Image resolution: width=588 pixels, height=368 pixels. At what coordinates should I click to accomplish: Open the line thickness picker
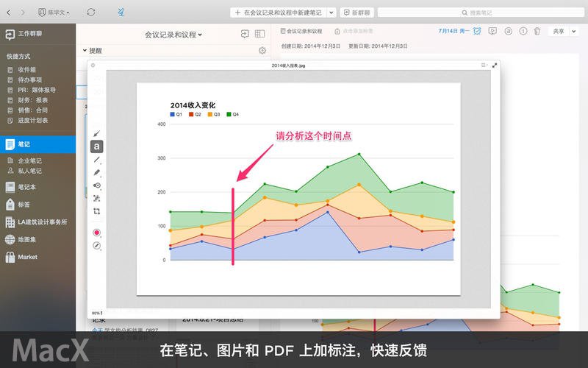coord(97,246)
